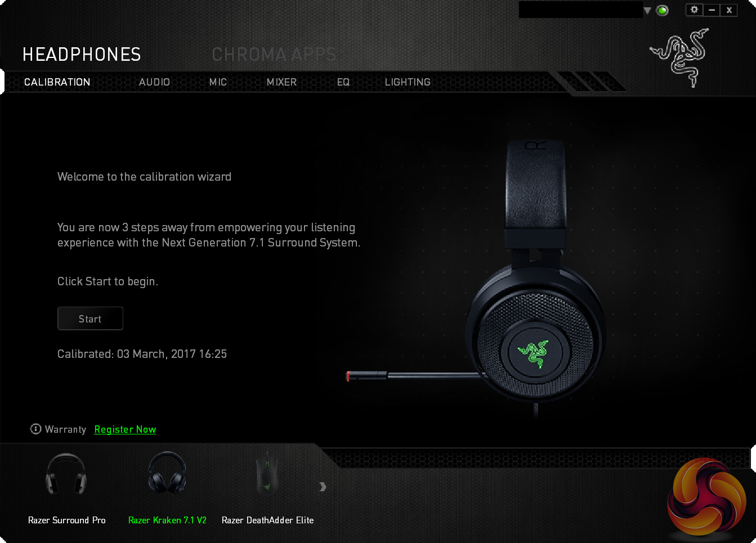
Task: Click the Warranty info icon
Action: pyautogui.click(x=35, y=429)
